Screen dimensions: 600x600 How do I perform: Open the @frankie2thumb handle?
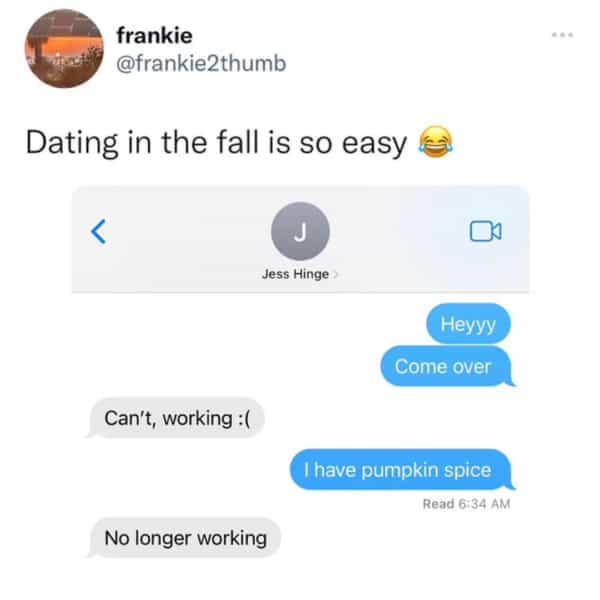pyautogui.click(x=201, y=64)
